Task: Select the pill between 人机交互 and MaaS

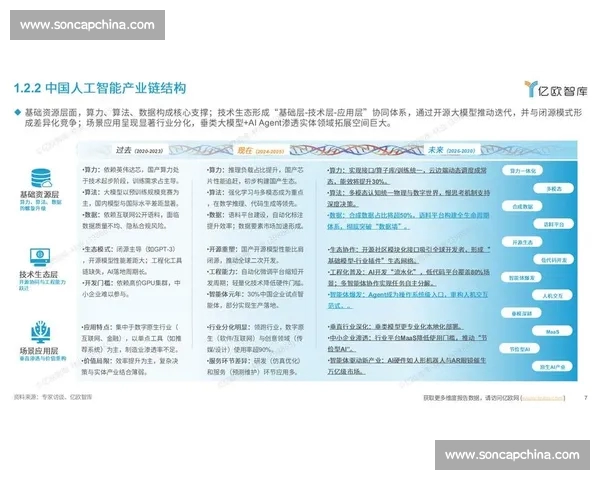Action: (x=521, y=313)
